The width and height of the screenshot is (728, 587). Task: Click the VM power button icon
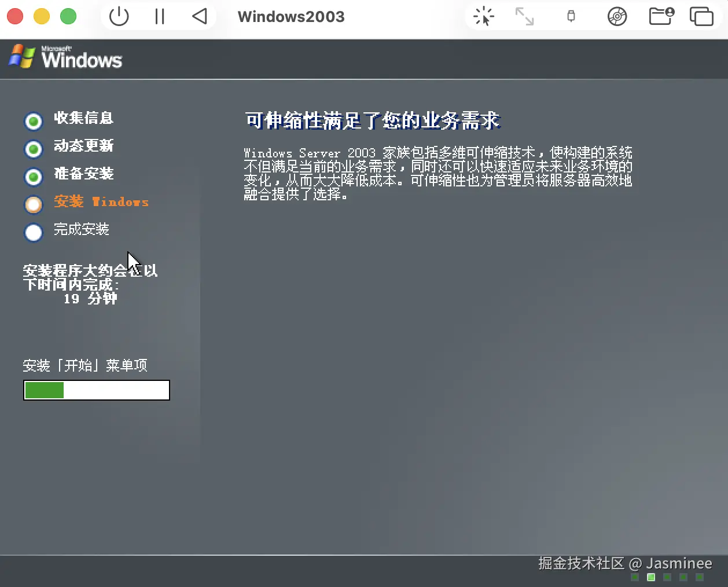click(119, 16)
